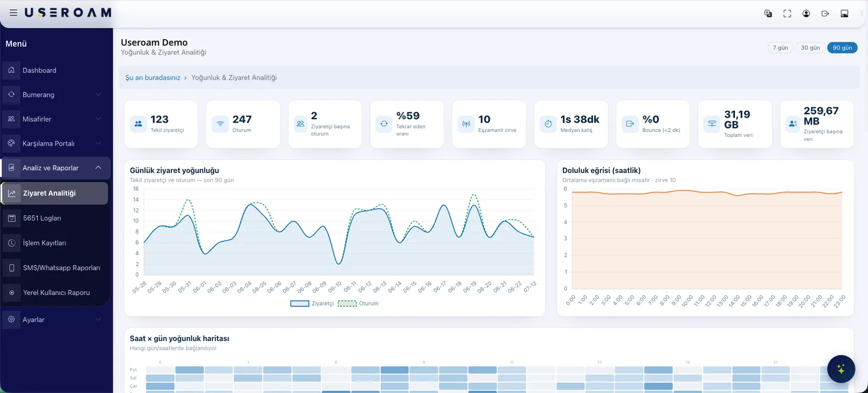Click the value 247 on Oturum card

242,119
